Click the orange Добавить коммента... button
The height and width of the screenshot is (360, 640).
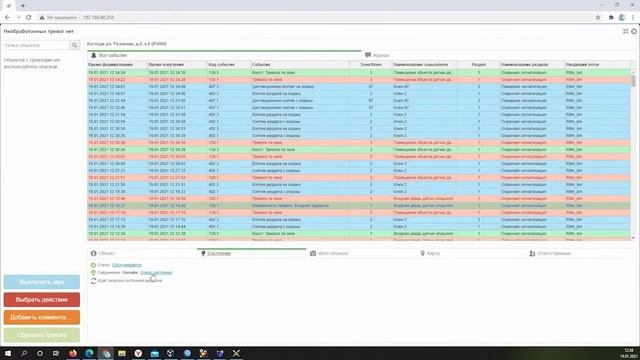pos(42,317)
